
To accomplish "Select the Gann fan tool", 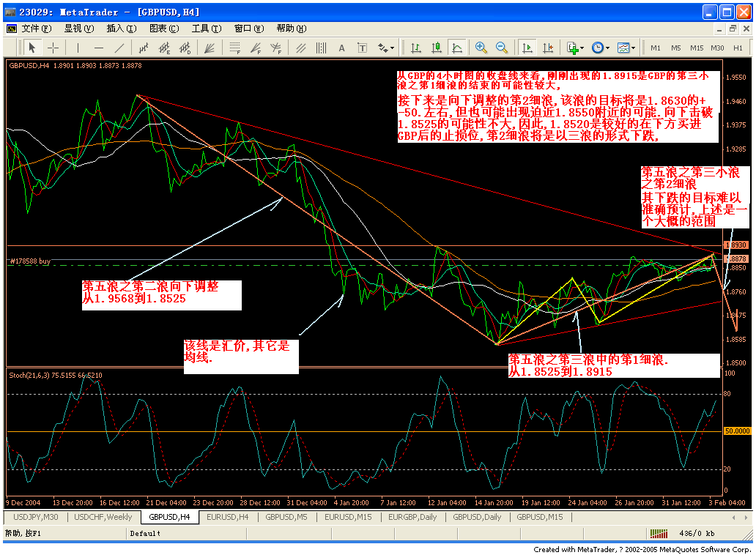I will (x=210, y=48).
